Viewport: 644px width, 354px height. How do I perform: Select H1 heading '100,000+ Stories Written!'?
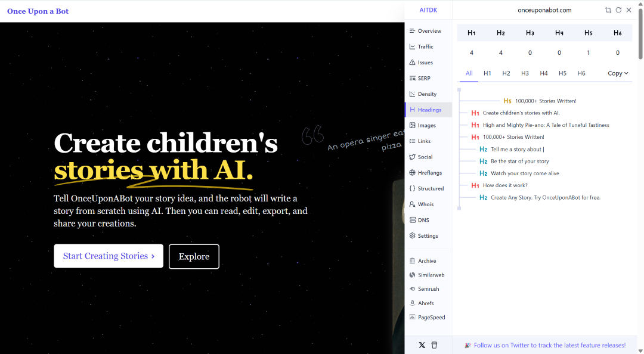[x=507, y=136]
